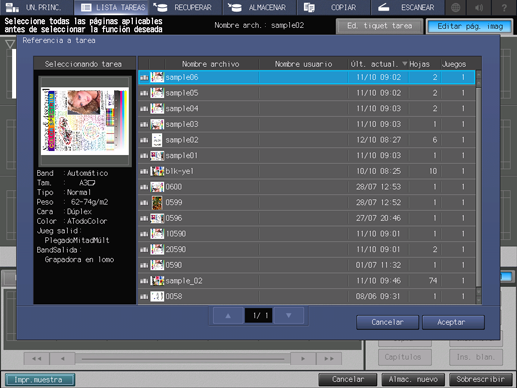Click Aceptar to confirm the selected job
Screen dimensions: 517x388
point(453,322)
